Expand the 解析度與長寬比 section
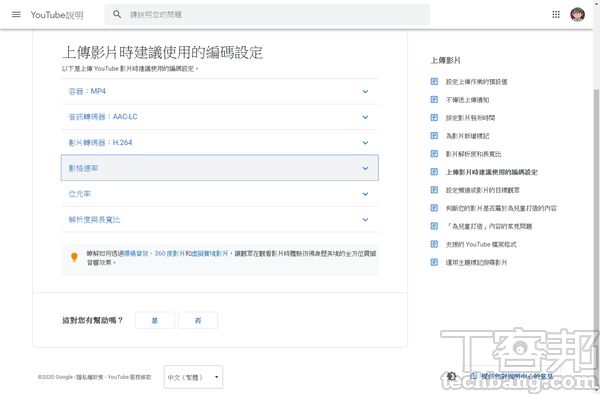The width and height of the screenshot is (600, 394). tap(220, 220)
